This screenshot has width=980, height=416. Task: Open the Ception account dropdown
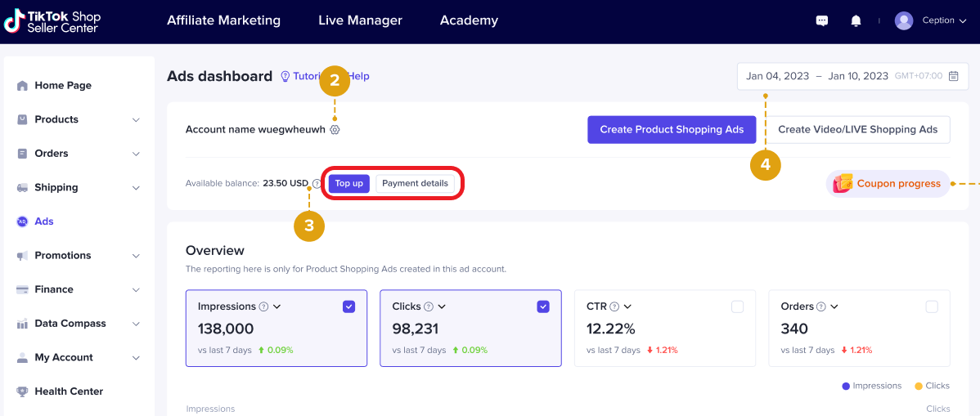pos(933,20)
